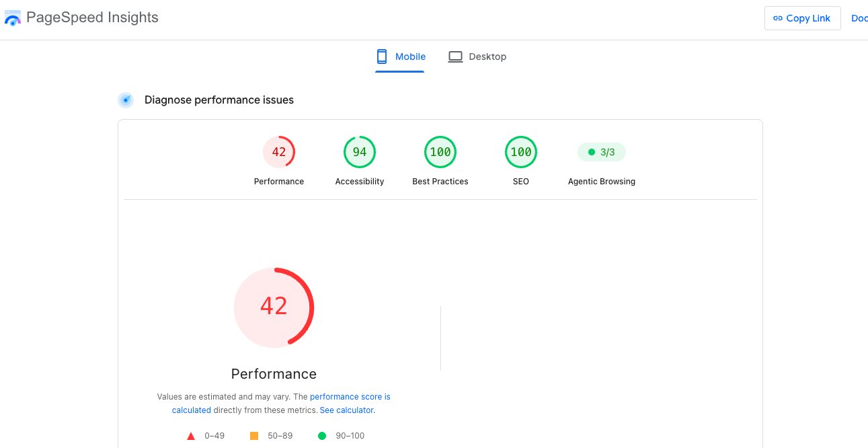
Task: Switch to the Mobile tab
Action: pos(400,57)
